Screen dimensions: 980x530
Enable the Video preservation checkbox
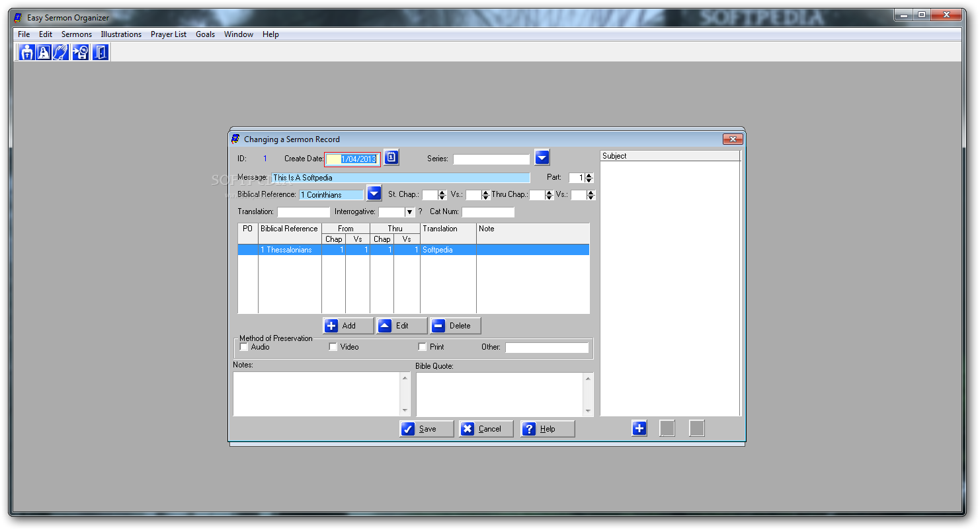pyautogui.click(x=333, y=347)
